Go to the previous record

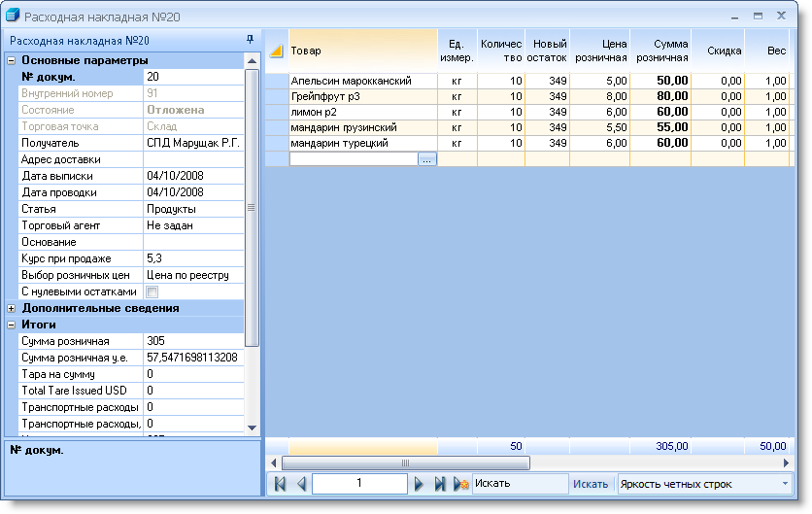point(301,484)
